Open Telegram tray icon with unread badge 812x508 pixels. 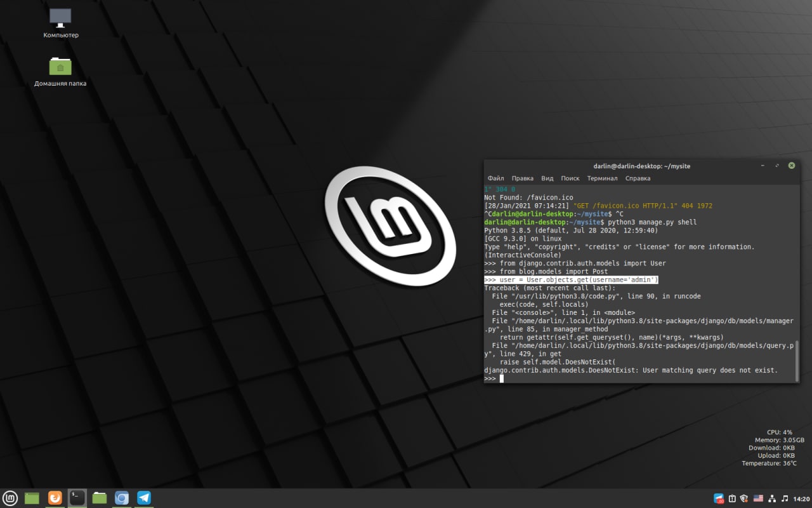pyautogui.click(x=719, y=498)
